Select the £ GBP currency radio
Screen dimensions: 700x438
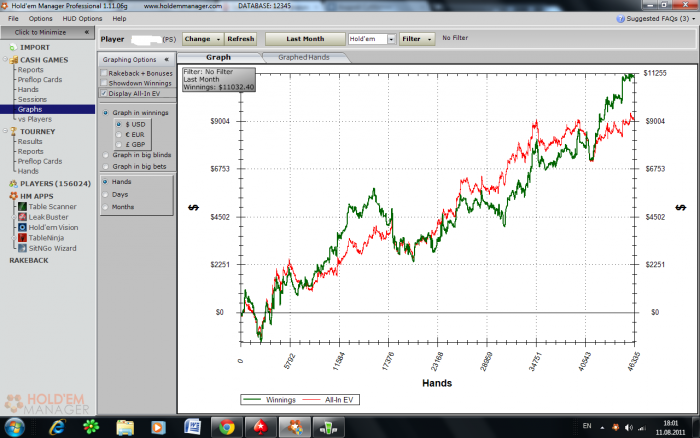pos(119,145)
